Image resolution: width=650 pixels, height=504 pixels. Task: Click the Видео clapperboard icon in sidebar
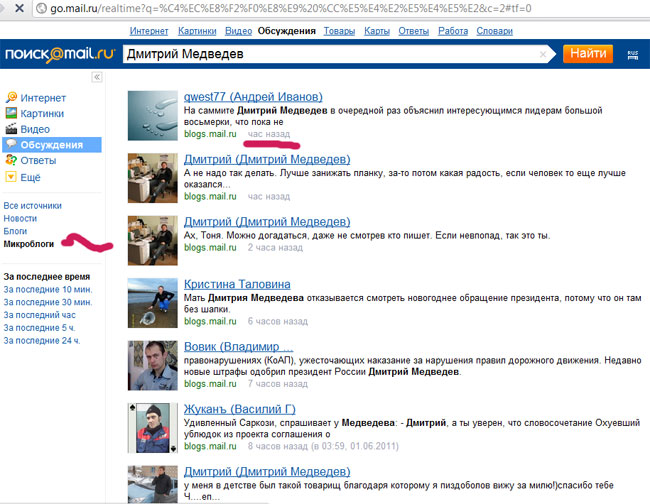[x=11, y=130]
